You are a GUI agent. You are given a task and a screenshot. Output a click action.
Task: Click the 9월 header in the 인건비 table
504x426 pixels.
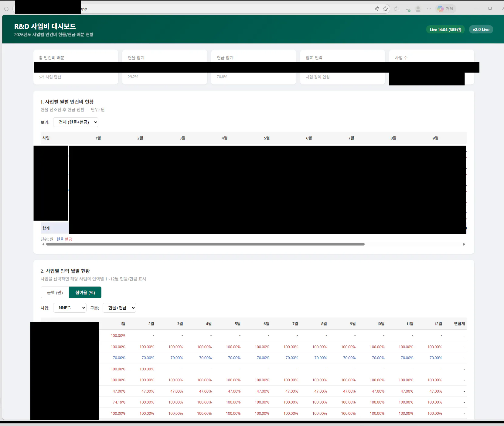(x=435, y=138)
